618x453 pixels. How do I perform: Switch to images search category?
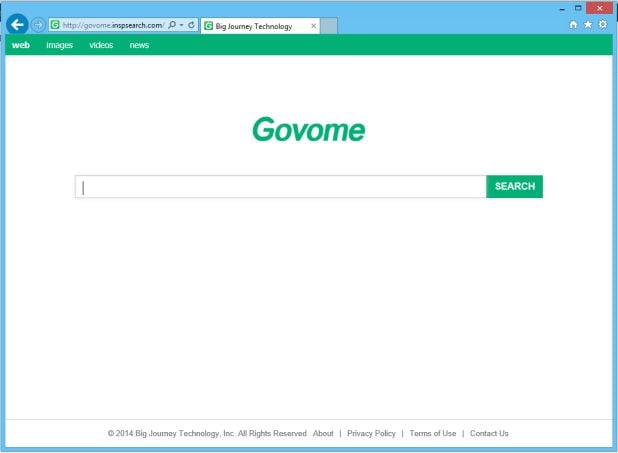tap(60, 45)
